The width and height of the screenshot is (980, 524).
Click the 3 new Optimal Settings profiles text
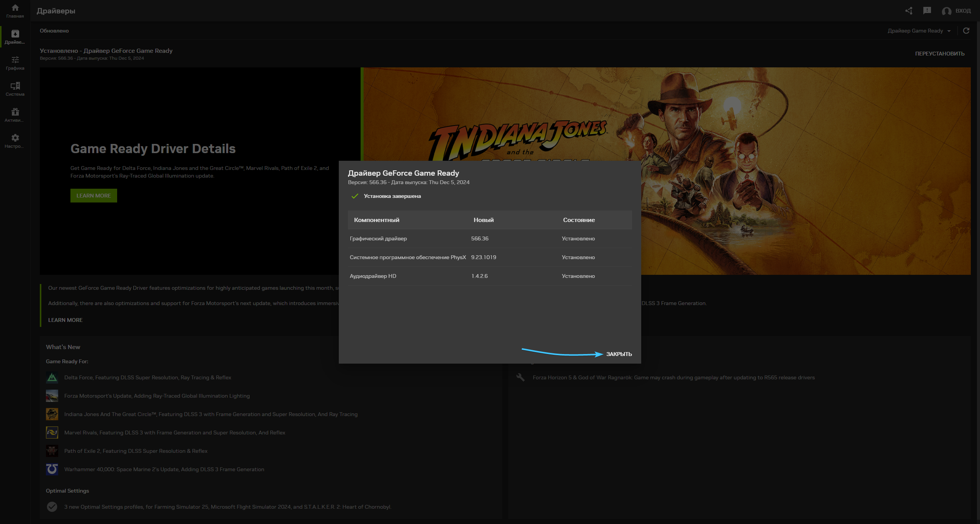pos(228,507)
